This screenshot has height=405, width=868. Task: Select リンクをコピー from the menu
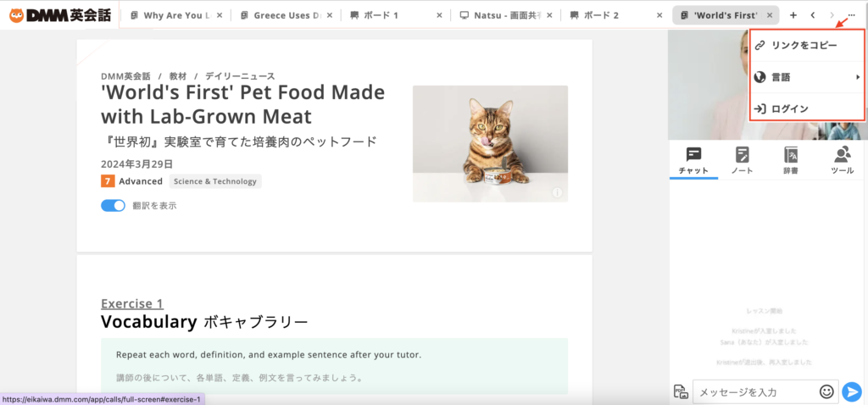[804, 44]
